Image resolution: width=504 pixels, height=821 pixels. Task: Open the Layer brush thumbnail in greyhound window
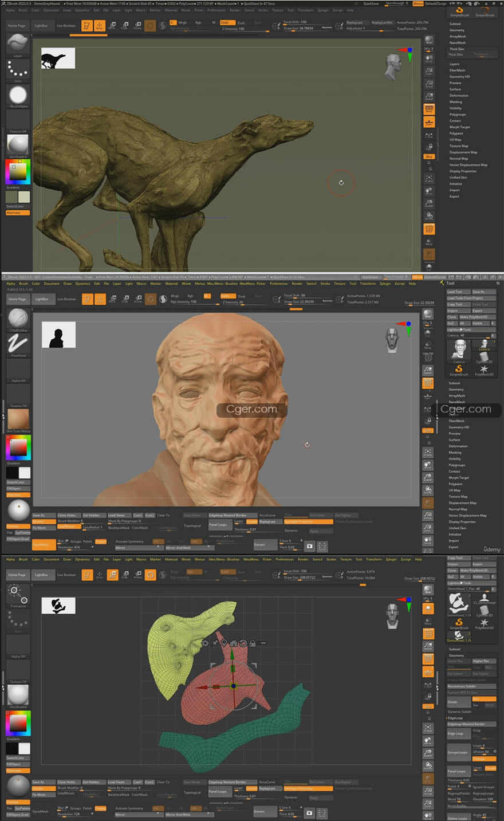18,44
